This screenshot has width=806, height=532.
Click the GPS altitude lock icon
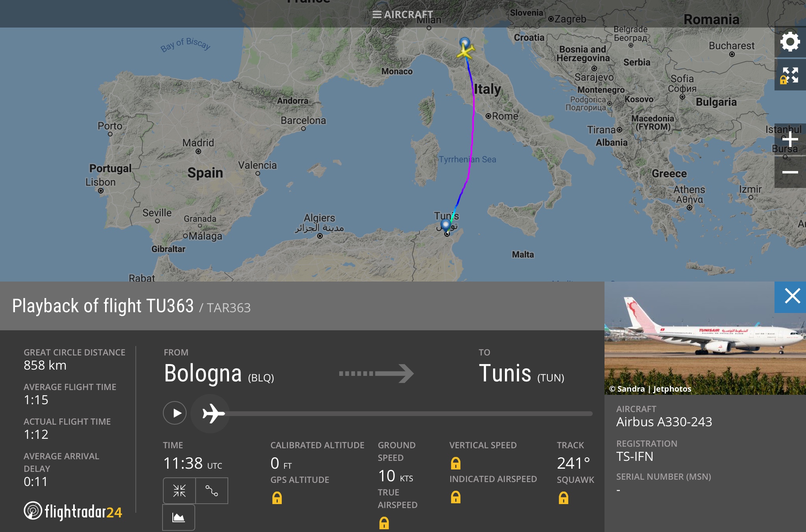click(x=277, y=498)
